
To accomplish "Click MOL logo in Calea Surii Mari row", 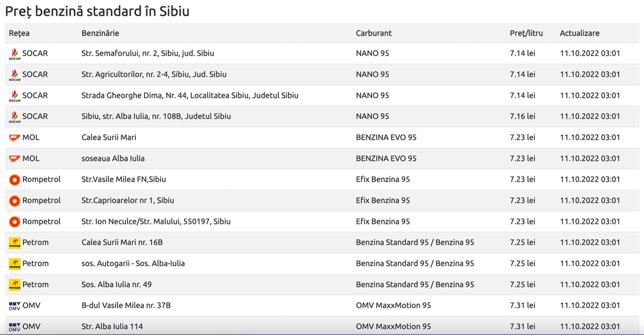I will click(15, 137).
